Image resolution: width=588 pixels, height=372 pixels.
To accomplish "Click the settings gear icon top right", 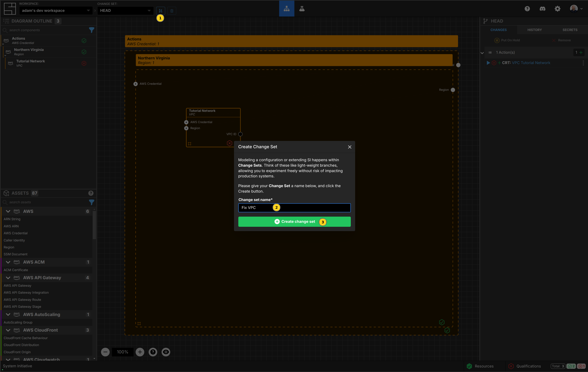I will click(557, 8).
